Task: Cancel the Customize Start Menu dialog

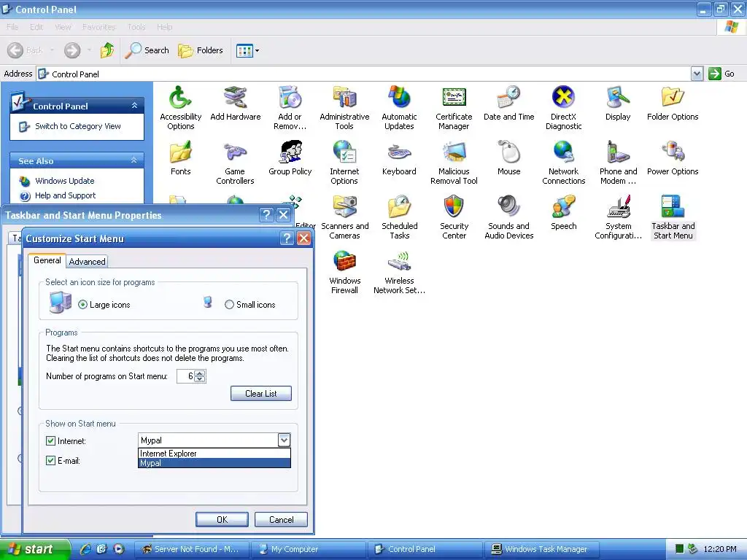Action: point(281,519)
